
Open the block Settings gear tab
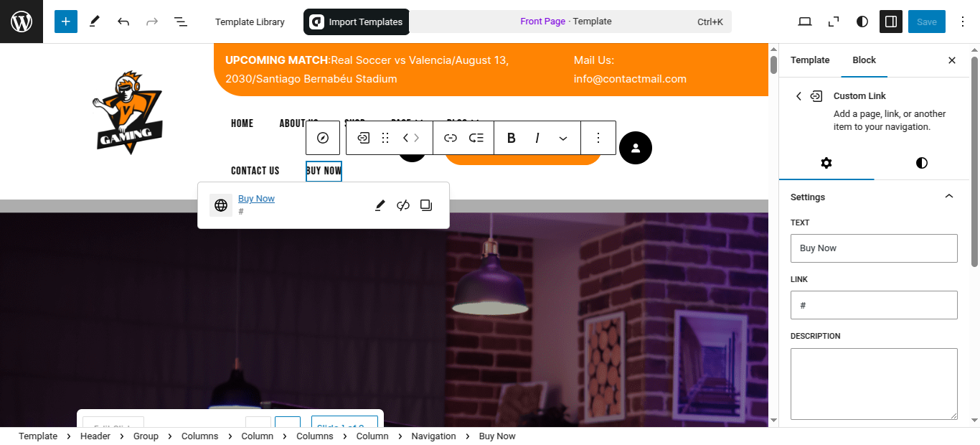click(x=826, y=163)
